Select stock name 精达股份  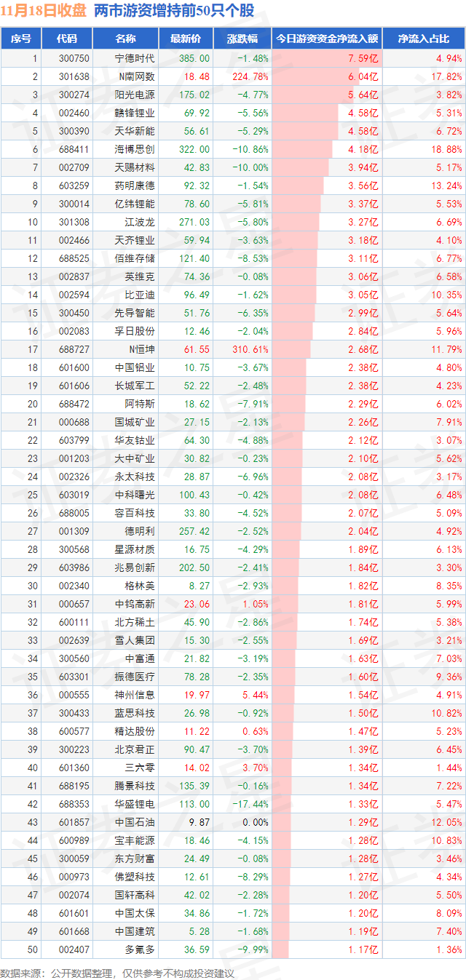(135, 731)
